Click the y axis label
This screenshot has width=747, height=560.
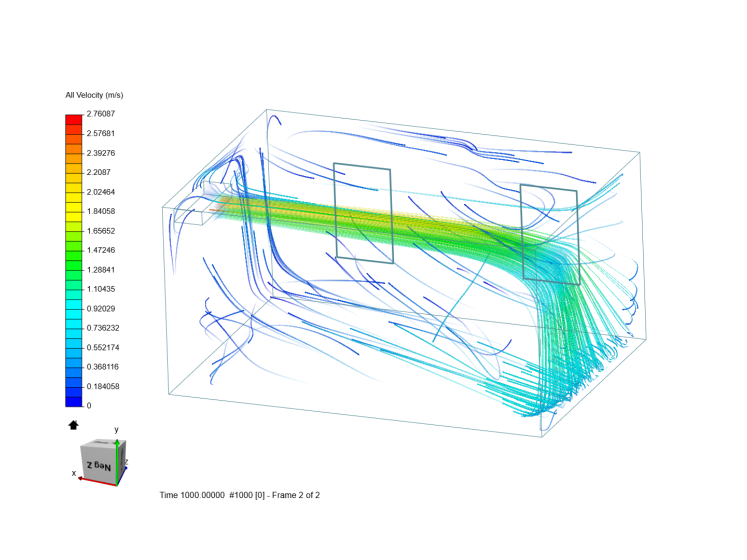116,429
